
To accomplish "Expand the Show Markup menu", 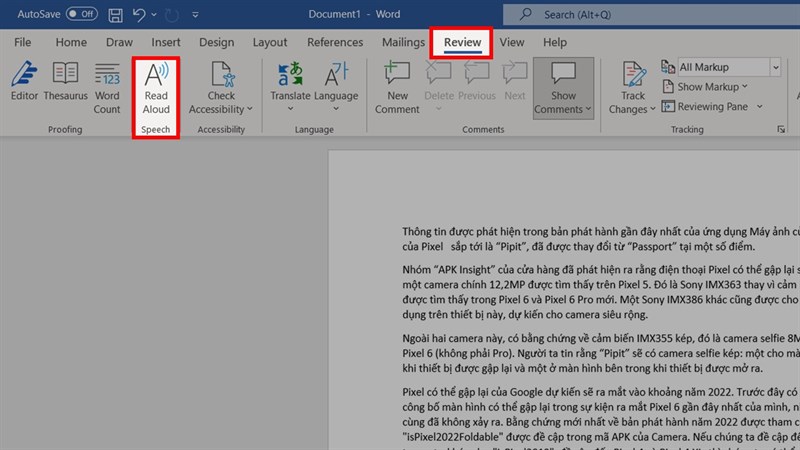I will (x=705, y=87).
